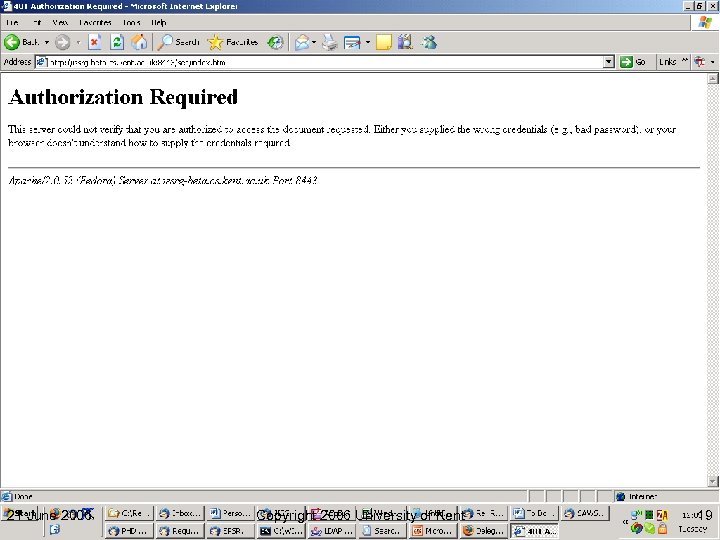Click the Windows flag logo throbber
The image size is (720, 540).
(705, 22)
